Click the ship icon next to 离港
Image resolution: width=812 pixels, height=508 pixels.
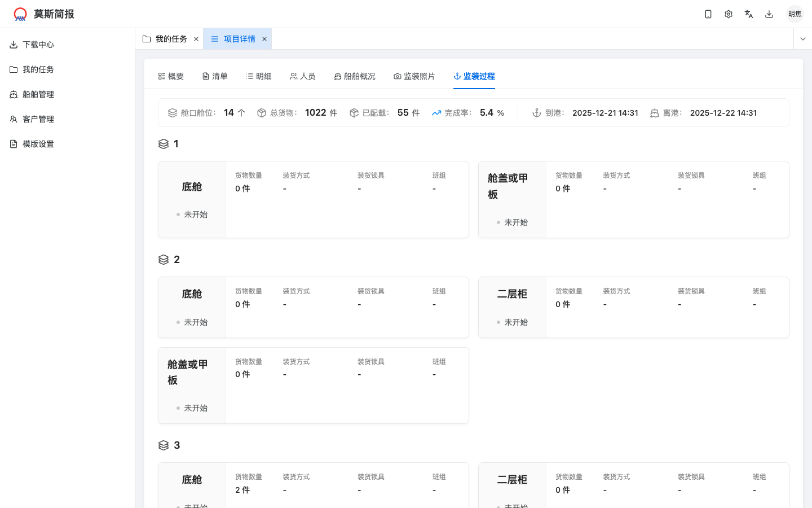654,112
